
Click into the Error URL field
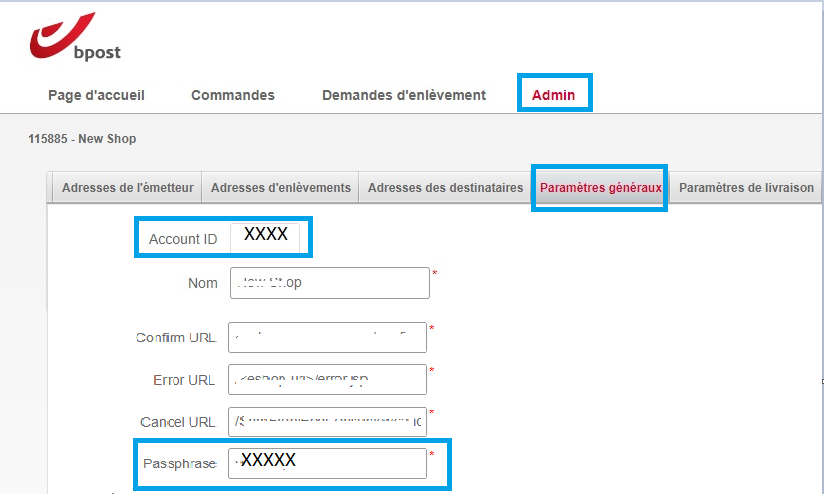[x=327, y=379]
